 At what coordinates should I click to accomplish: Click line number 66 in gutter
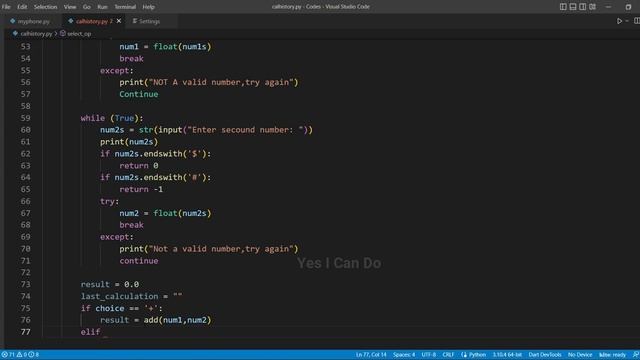pos(25,201)
